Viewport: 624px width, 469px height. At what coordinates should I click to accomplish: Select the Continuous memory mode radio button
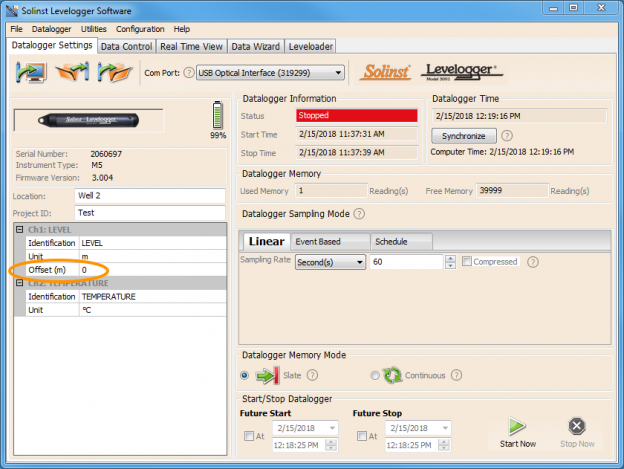375,376
